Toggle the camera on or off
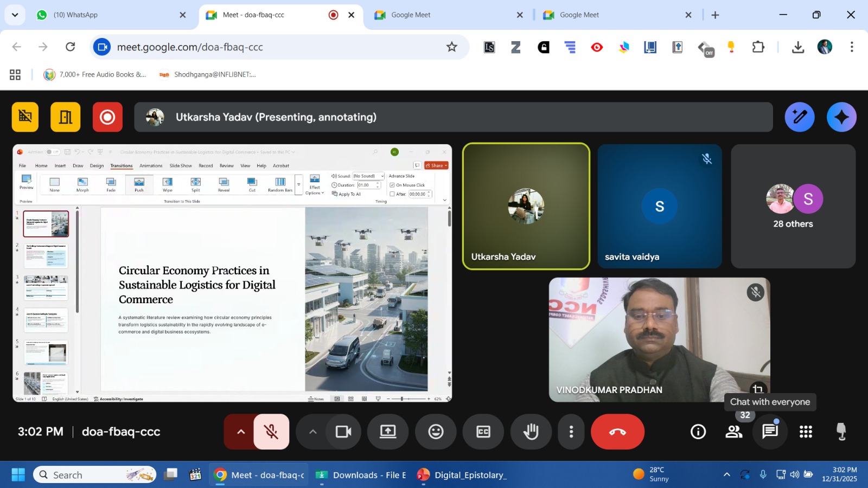868x488 pixels. pos(343,432)
